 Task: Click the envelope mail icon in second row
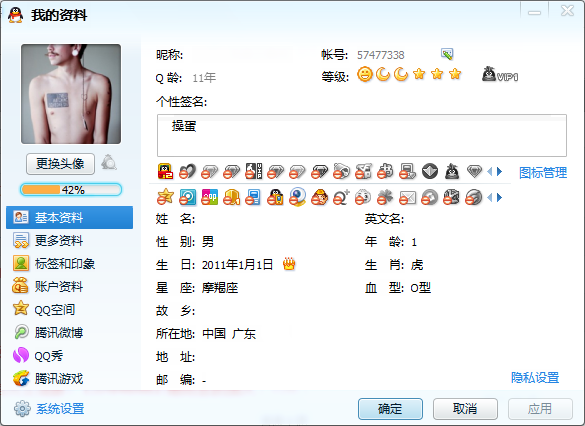pyautogui.click(x=407, y=197)
